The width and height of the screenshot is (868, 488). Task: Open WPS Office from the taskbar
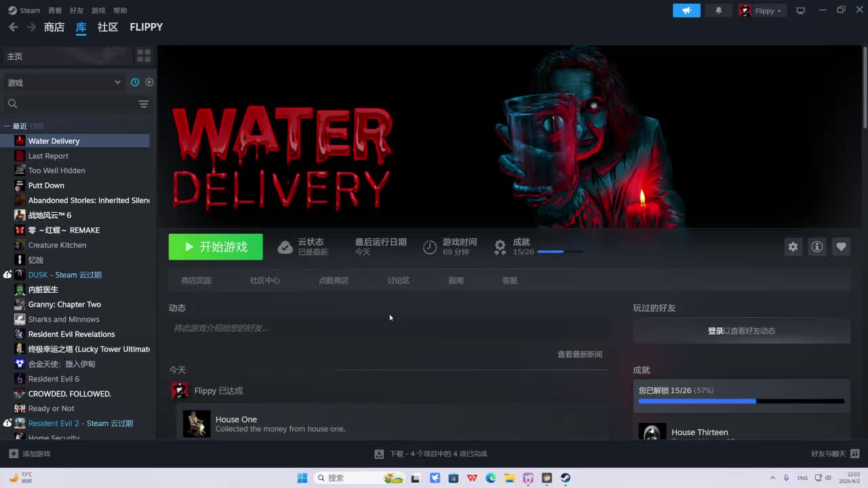(472, 478)
